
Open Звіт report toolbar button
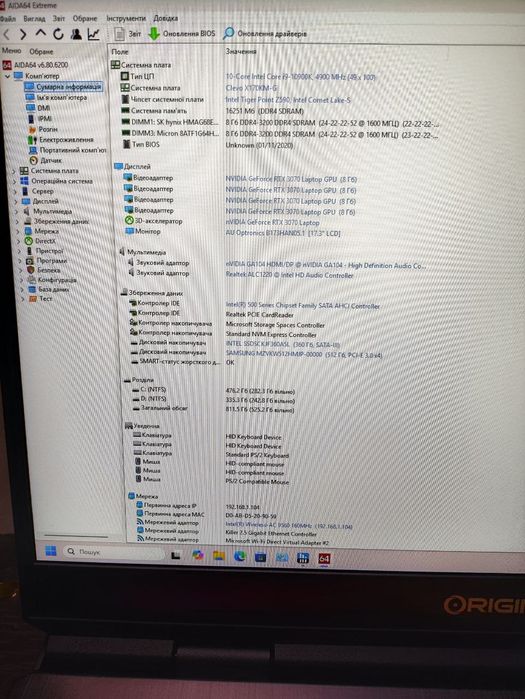coord(128,33)
